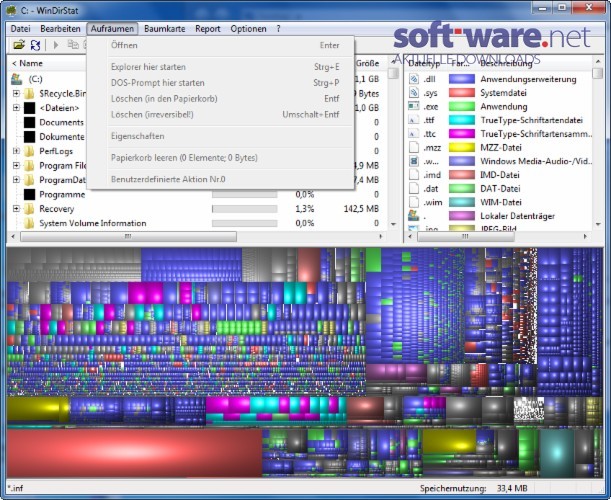Screen dimensions: 611x500
Task: Click the down arrow of file type list scrollbar
Action: point(598,224)
